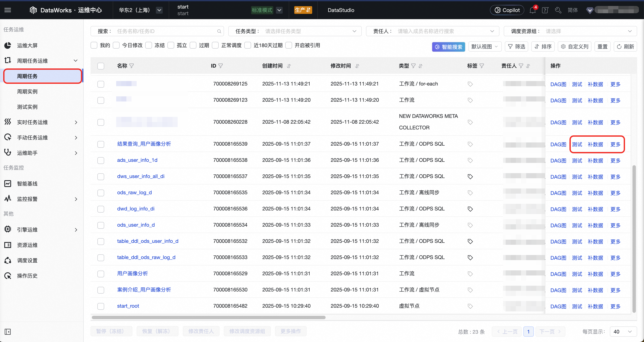Image resolution: width=644 pixels, height=342 pixels.
Task: Select the ads_user_info_1d row checkbox
Action: 101,160
